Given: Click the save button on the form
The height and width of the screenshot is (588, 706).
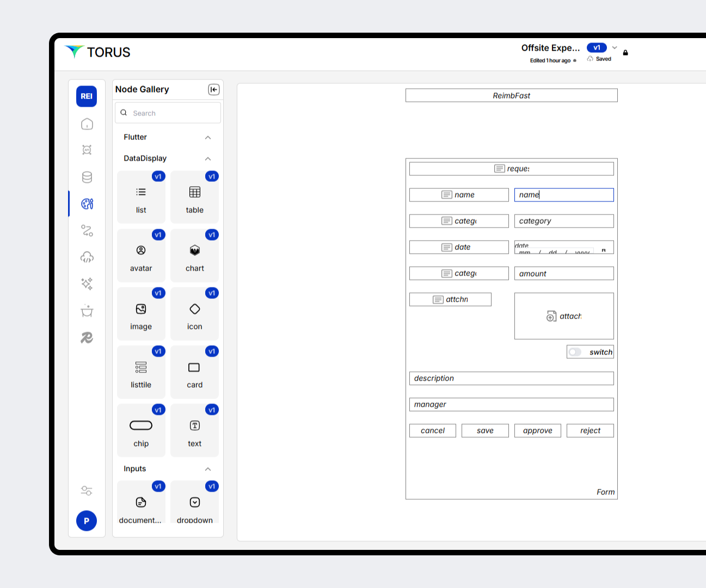Looking at the screenshot, I should [485, 430].
